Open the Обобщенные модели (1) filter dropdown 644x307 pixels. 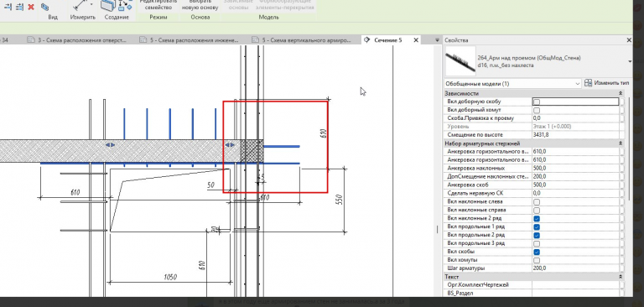click(x=513, y=83)
